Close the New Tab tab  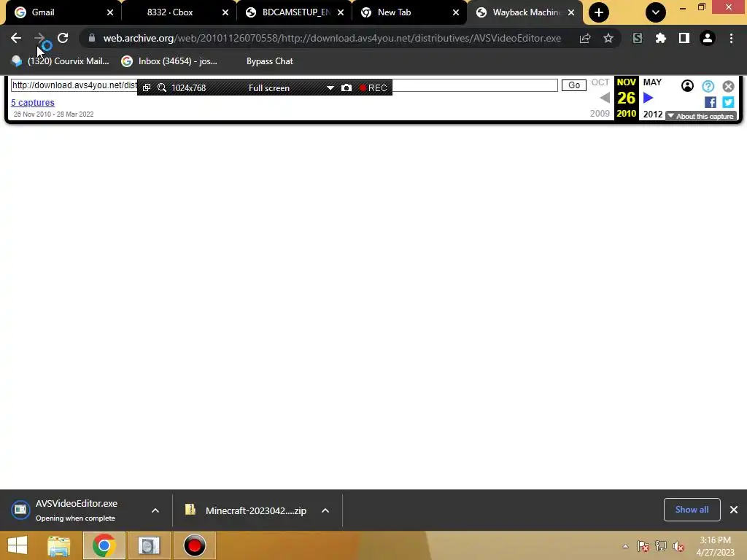[456, 12]
